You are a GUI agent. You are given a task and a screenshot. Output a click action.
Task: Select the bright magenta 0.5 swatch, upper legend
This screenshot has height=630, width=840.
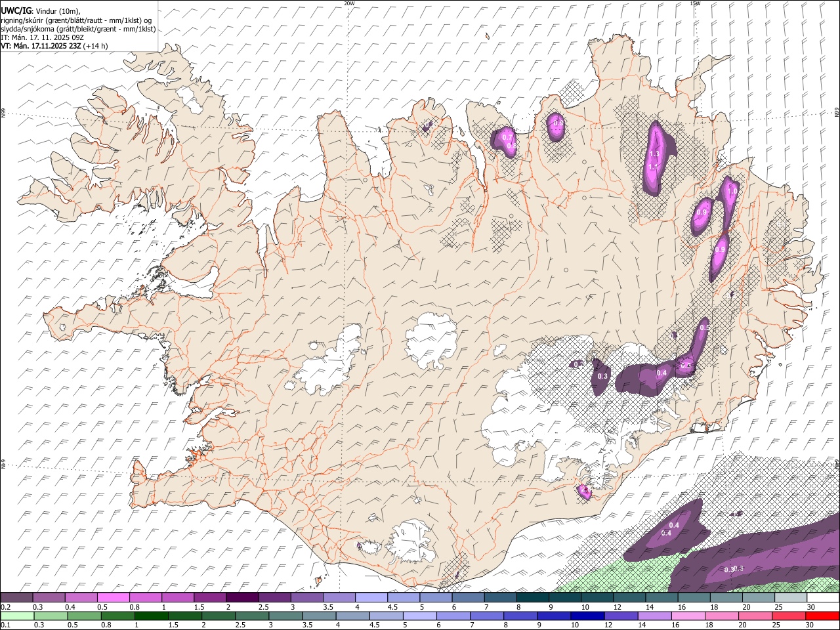coord(114,597)
